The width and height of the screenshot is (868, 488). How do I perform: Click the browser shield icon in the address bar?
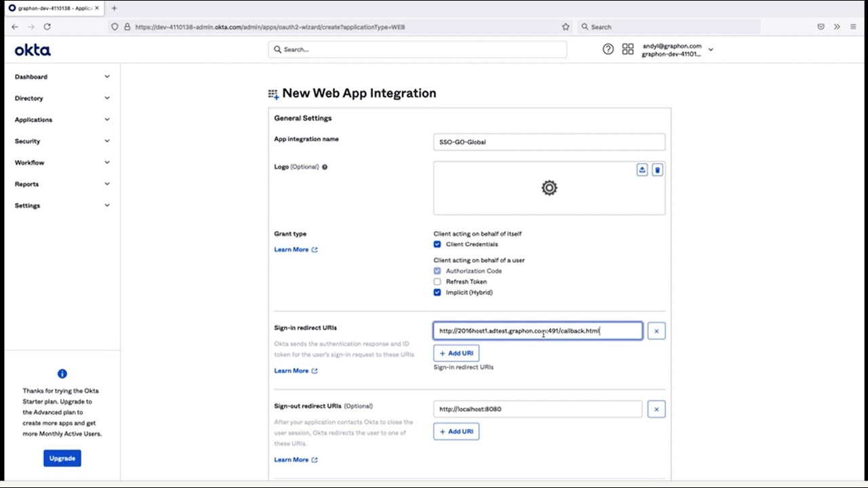point(115,27)
